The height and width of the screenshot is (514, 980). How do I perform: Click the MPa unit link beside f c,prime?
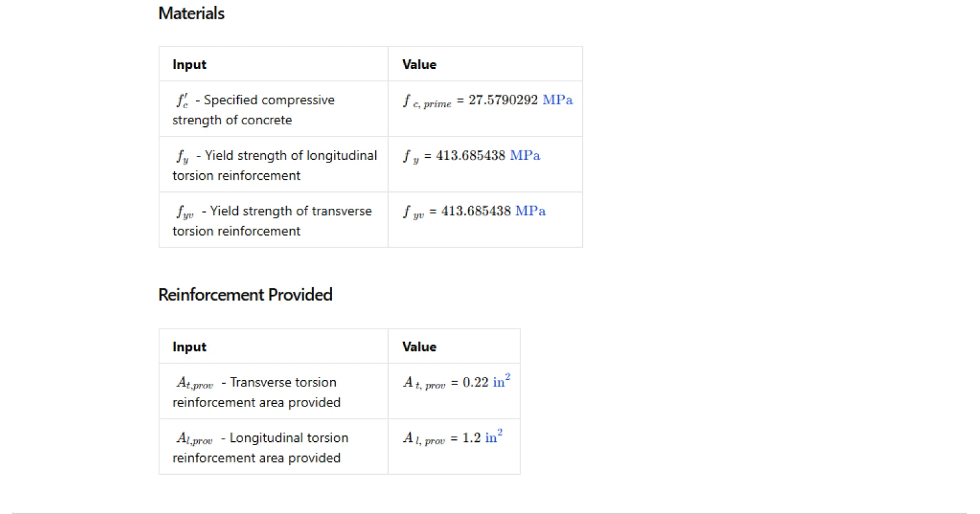pyautogui.click(x=558, y=100)
